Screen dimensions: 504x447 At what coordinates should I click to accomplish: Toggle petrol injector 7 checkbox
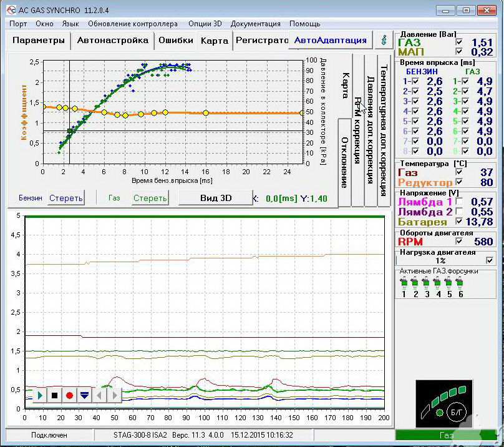point(415,141)
